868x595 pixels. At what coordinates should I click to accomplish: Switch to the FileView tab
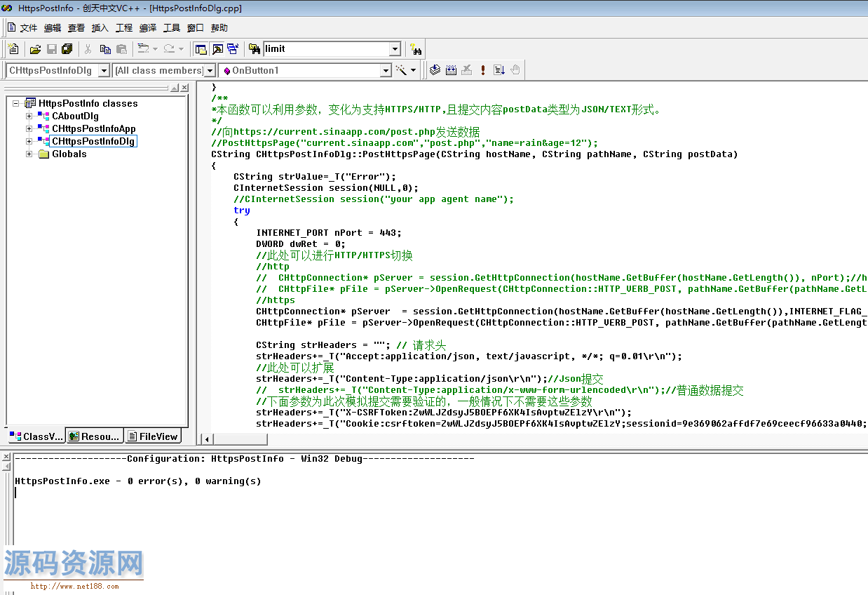[x=153, y=436]
